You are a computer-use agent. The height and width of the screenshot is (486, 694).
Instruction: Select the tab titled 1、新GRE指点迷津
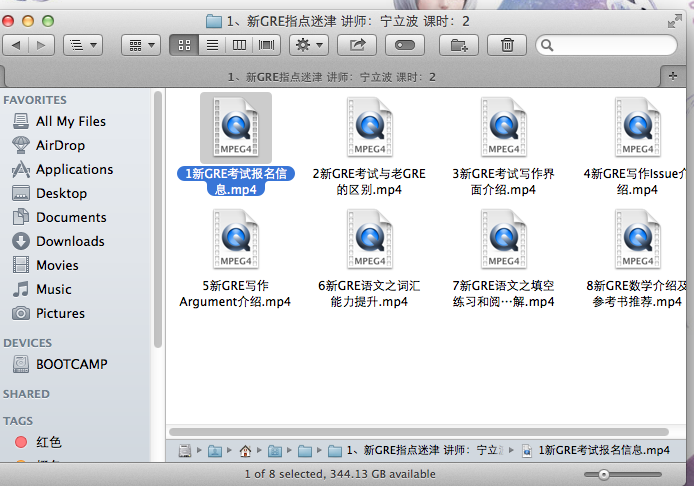[x=332, y=77]
